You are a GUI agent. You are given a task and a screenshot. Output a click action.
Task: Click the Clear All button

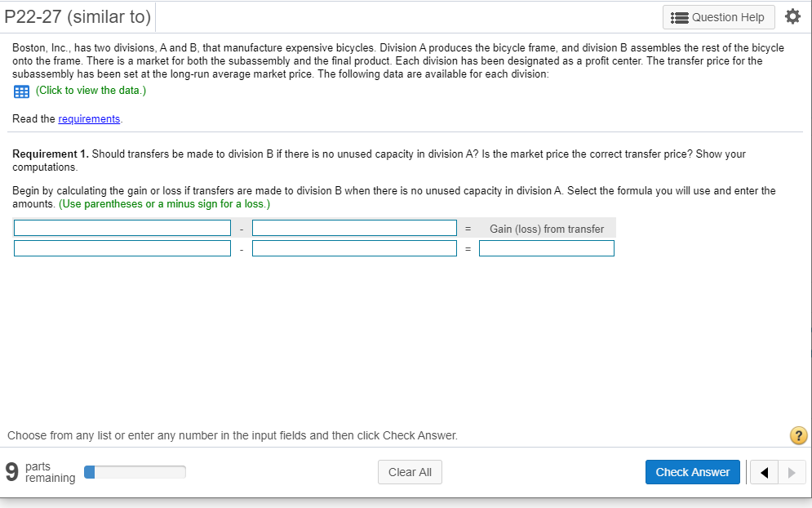(410, 472)
